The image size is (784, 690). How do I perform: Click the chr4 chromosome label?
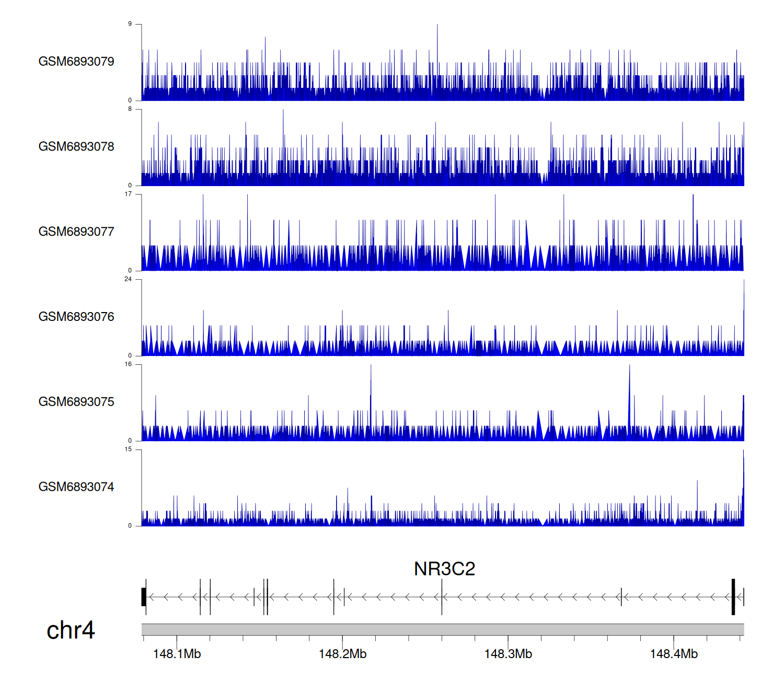(x=71, y=630)
